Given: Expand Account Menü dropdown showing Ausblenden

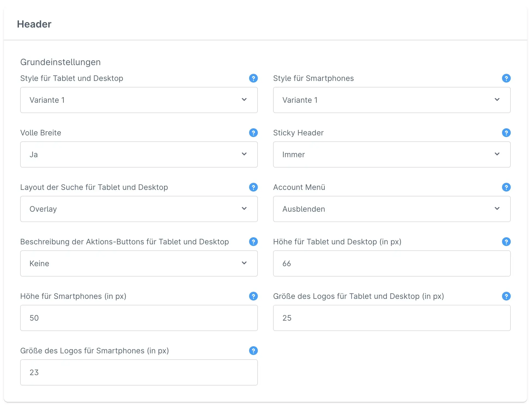Looking at the screenshot, I should [392, 209].
